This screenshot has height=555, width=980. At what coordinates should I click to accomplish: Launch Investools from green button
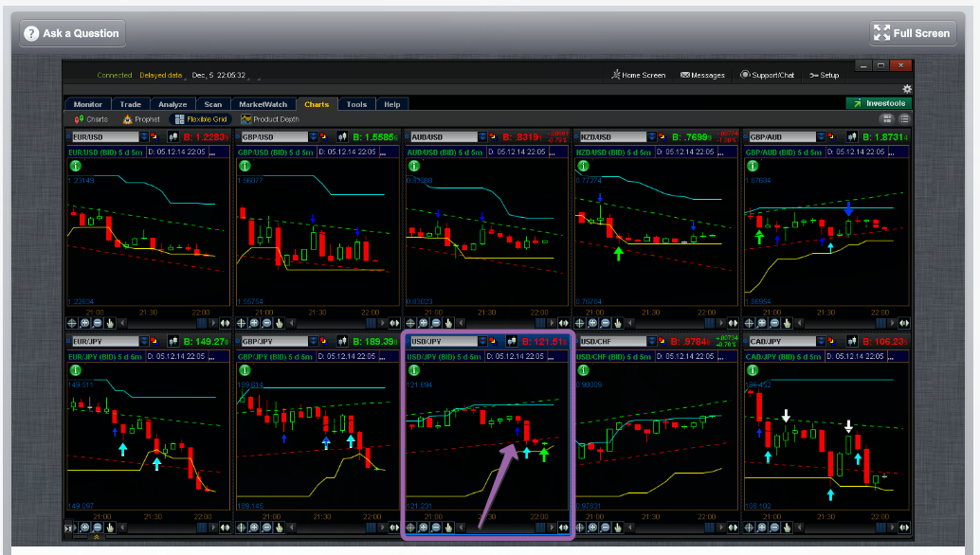(878, 103)
